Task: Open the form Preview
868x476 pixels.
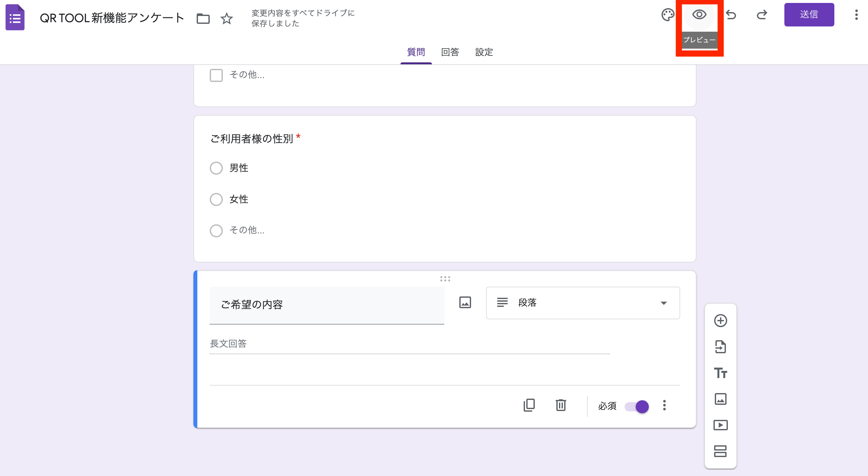Action: [699, 15]
